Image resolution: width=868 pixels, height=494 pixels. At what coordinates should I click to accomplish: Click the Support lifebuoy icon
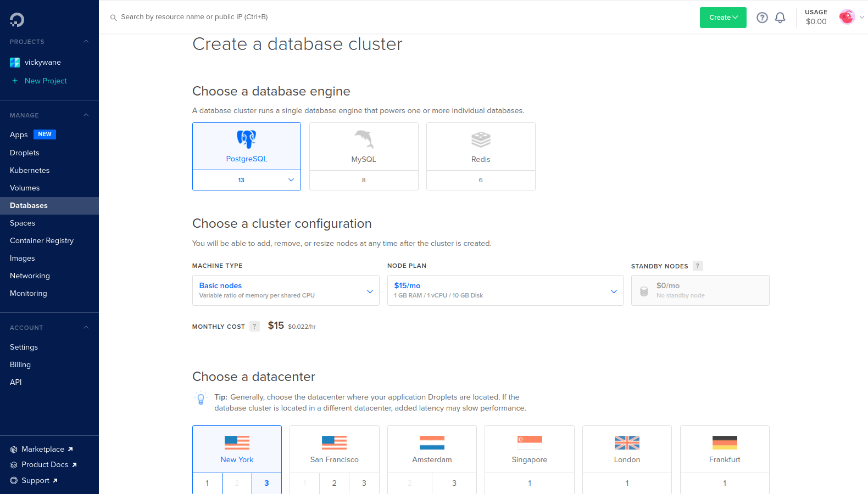(x=14, y=481)
